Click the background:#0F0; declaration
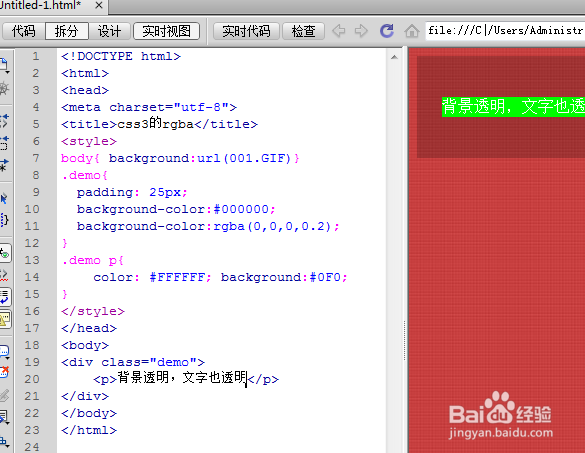This screenshot has height=453, width=585. 284,277
